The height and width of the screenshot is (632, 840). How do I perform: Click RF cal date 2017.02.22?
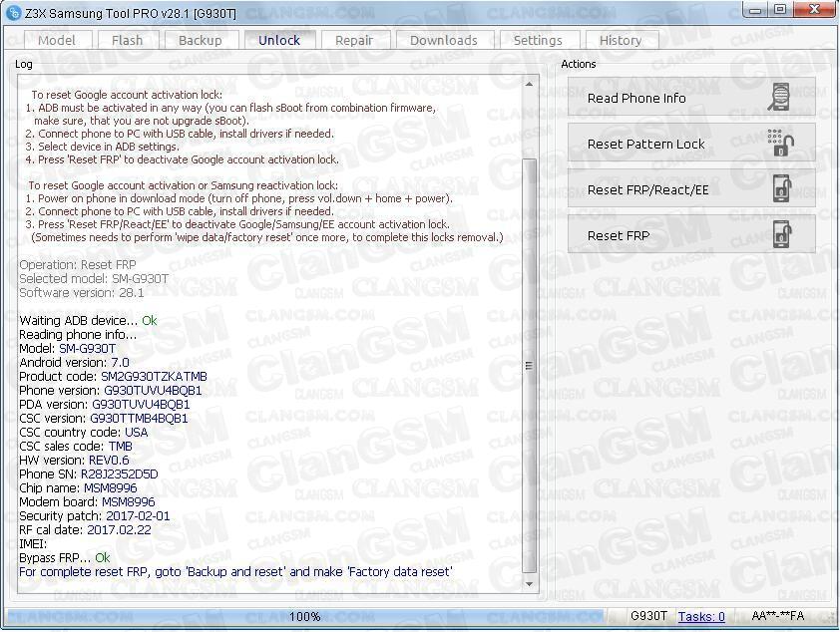(119, 529)
